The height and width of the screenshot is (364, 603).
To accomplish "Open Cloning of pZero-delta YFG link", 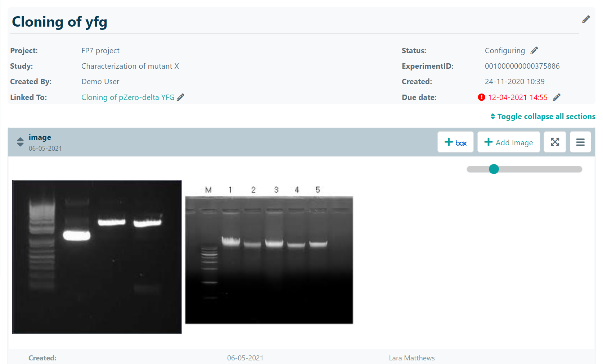I will pyautogui.click(x=128, y=97).
